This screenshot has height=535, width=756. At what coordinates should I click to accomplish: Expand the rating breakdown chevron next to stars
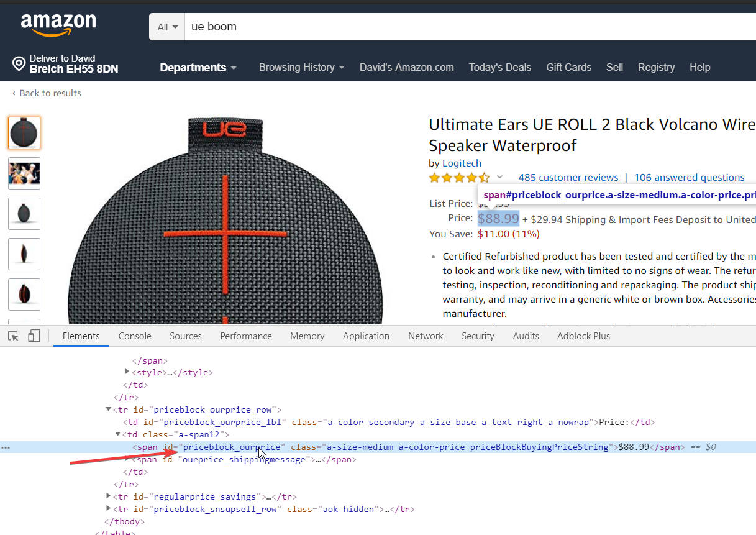pyautogui.click(x=499, y=178)
